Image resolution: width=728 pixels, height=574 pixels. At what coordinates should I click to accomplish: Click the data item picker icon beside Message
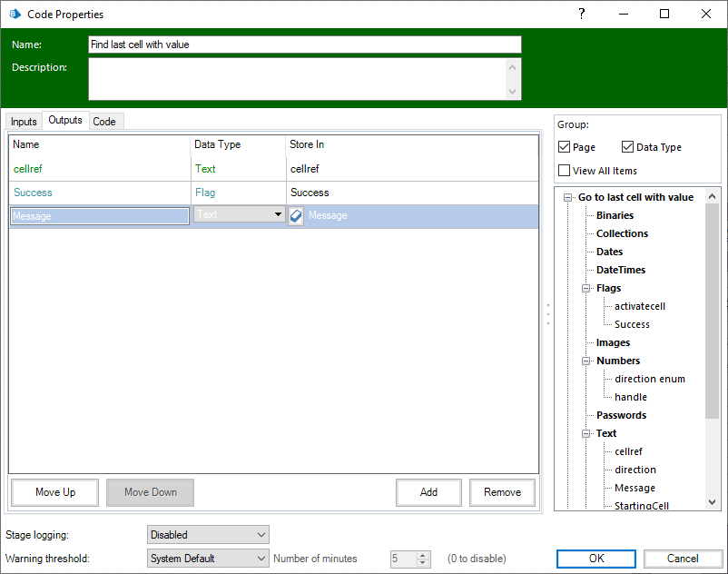point(296,216)
